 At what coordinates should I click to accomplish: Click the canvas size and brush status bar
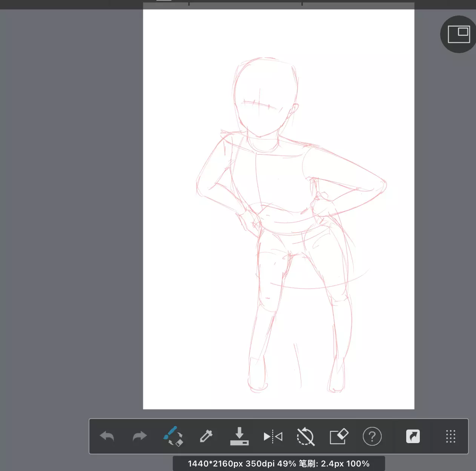click(279, 463)
